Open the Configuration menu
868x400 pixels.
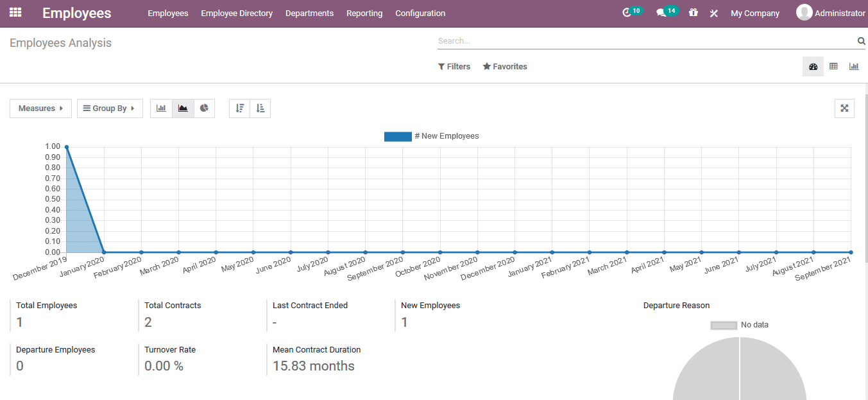420,13
